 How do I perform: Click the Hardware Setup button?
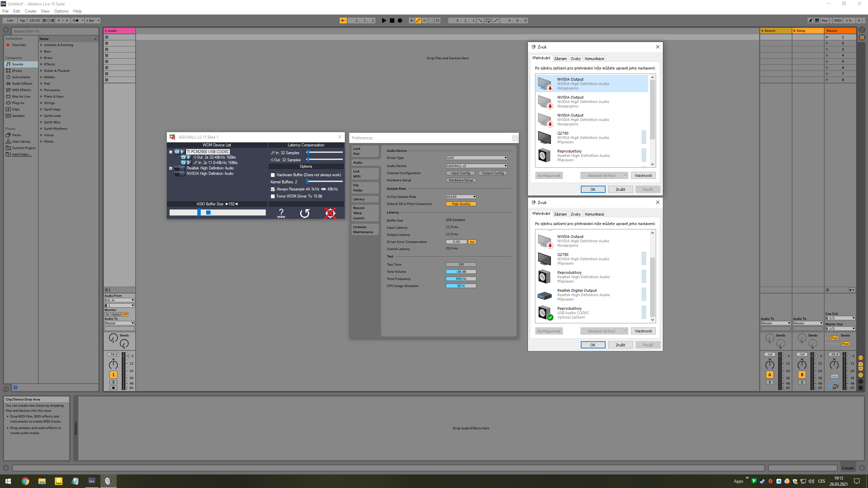coord(461,180)
